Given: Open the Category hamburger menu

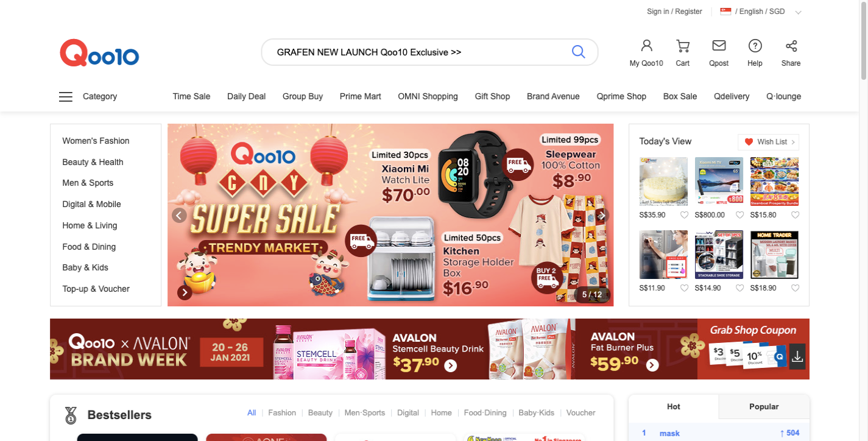Looking at the screenshot, I should click(66, 96).
